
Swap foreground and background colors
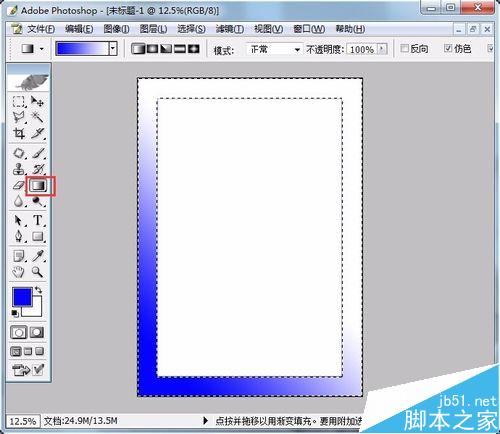click(38, 290)
